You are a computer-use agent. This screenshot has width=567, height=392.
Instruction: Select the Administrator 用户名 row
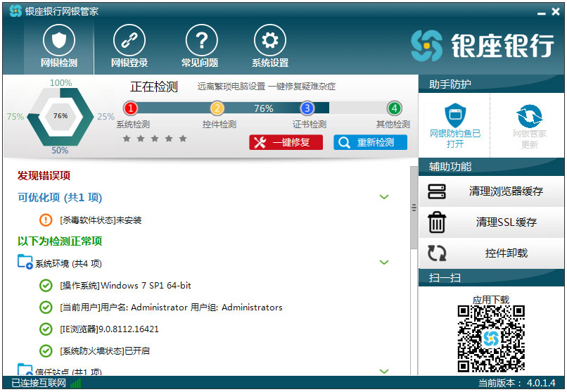pos(171,308)
